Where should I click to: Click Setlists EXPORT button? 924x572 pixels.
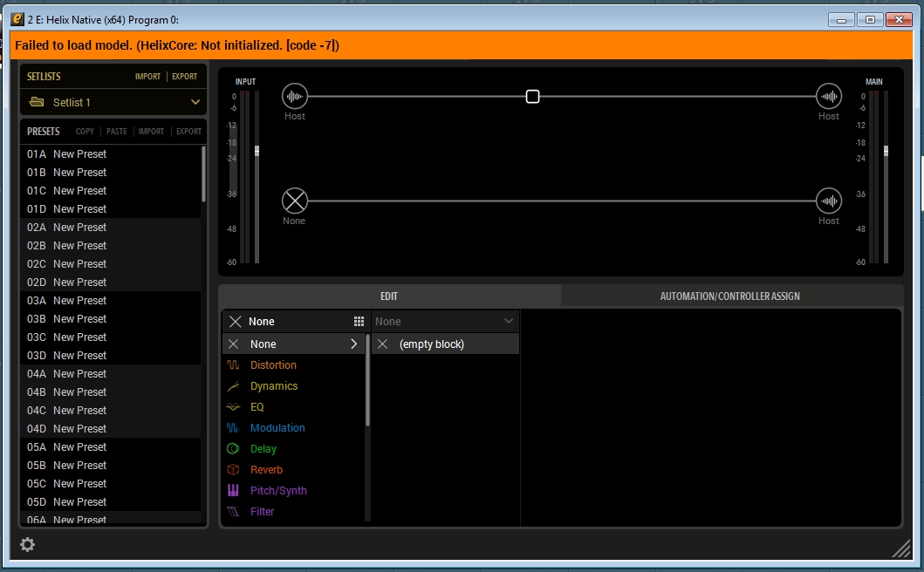pyautogui.click(x=184, y=77)
